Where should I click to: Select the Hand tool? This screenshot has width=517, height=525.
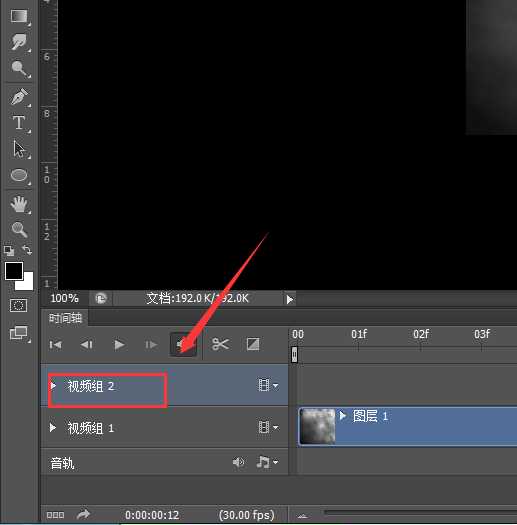(19, 204)
